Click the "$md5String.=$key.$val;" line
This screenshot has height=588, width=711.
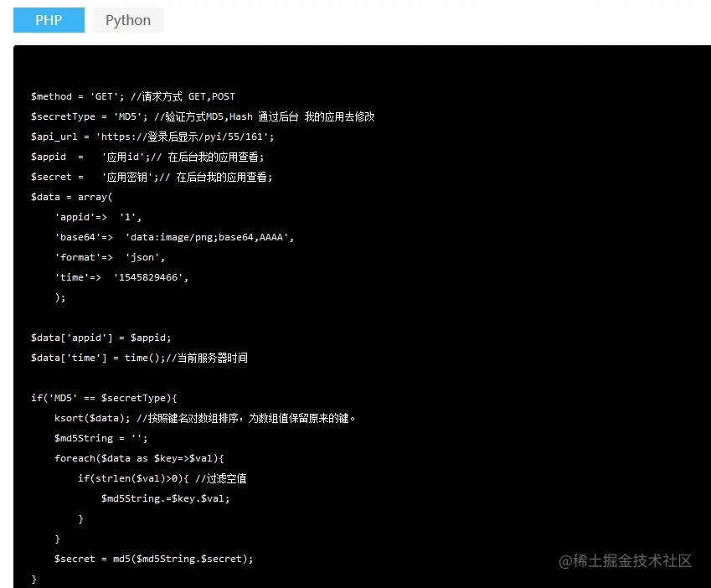(166, 498)
